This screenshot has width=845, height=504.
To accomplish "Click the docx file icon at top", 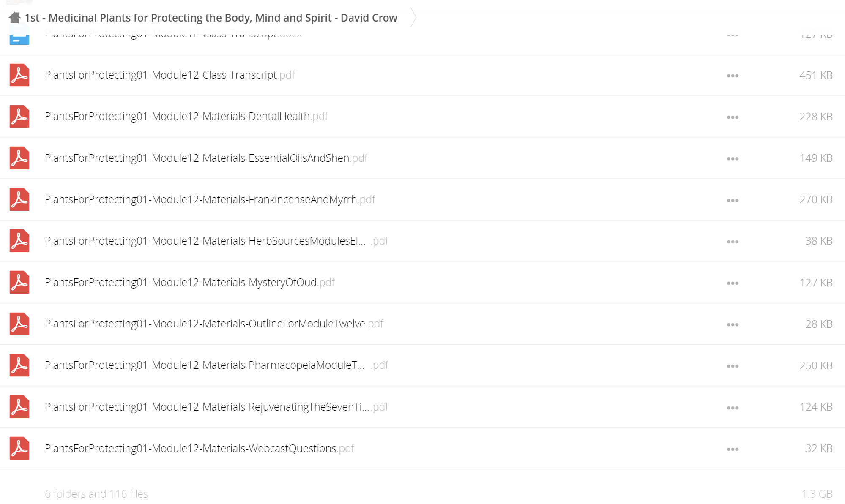I will click(x=19, y=35).
